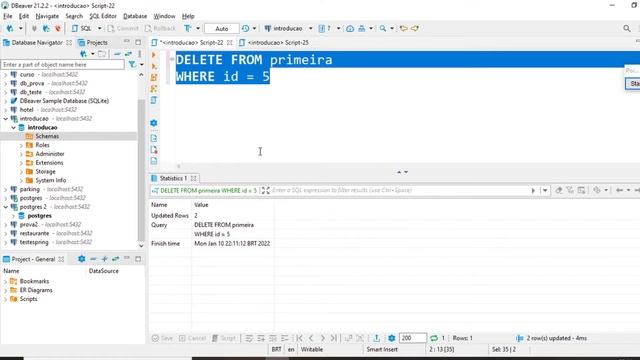Click the object name filter field
The height and width of the screenshot is (360, 640).
tap(62, 64)
